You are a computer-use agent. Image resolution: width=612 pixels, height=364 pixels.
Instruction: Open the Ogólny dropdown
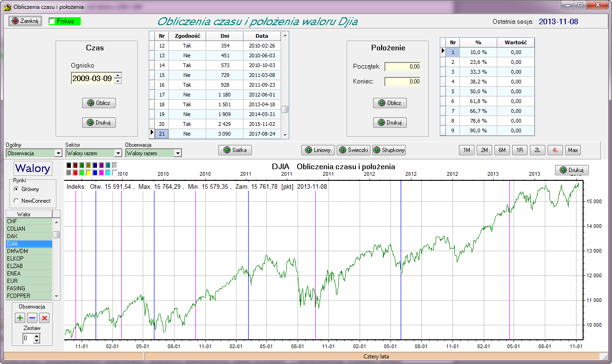pyautogui.click(x=58, y=153)
